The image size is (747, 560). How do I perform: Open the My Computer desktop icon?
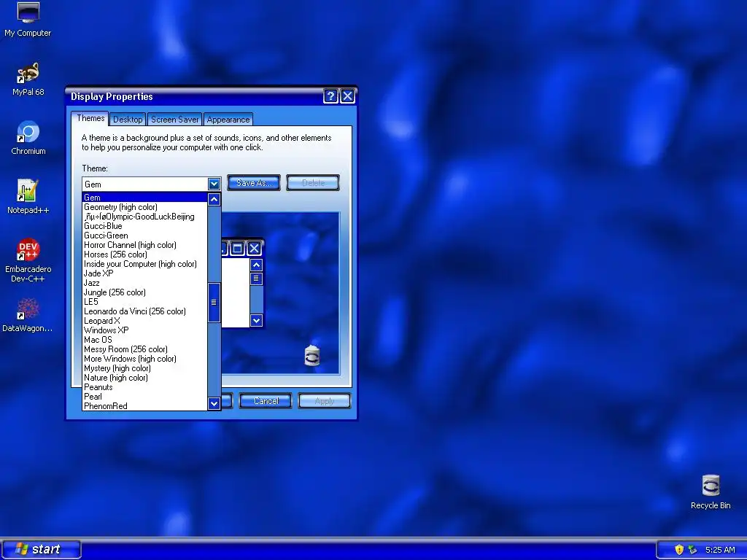coord(28,20)
